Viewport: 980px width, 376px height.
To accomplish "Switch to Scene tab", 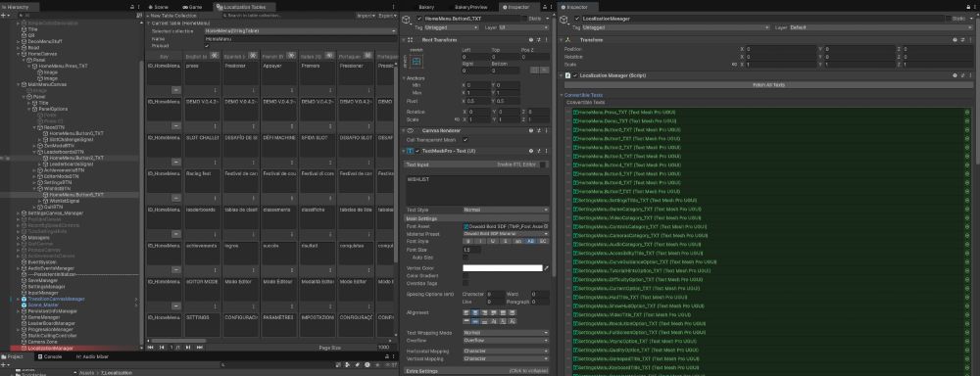I will point(158,7).
